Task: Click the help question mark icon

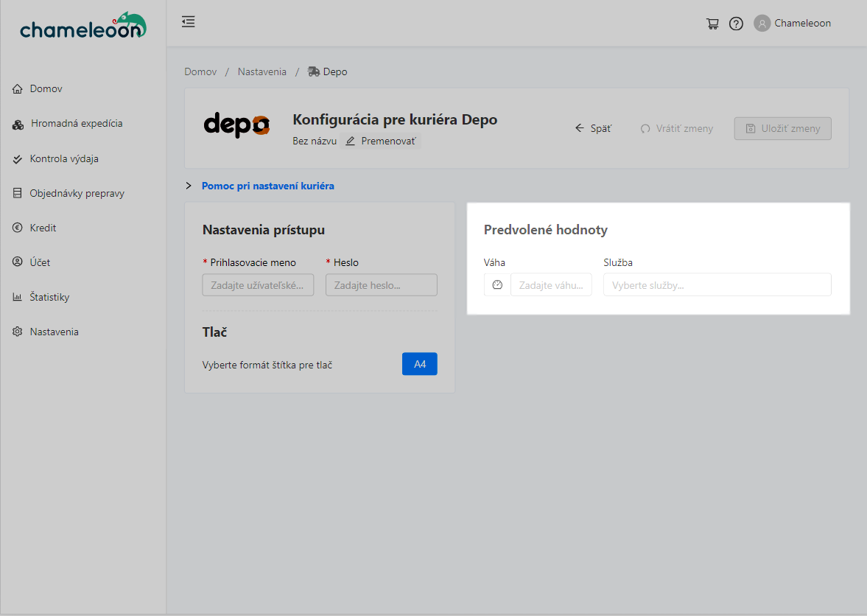Action: (736, 23)
